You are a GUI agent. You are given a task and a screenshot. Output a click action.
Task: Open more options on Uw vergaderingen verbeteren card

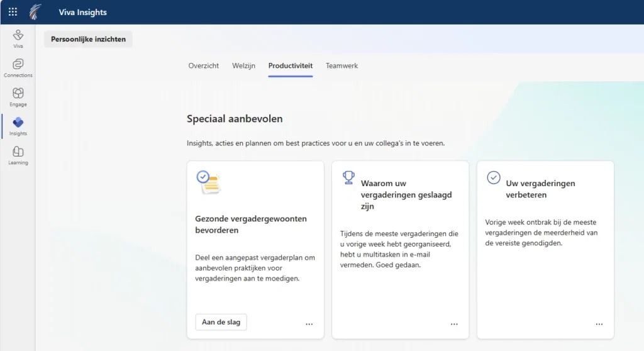click(599, 324)
